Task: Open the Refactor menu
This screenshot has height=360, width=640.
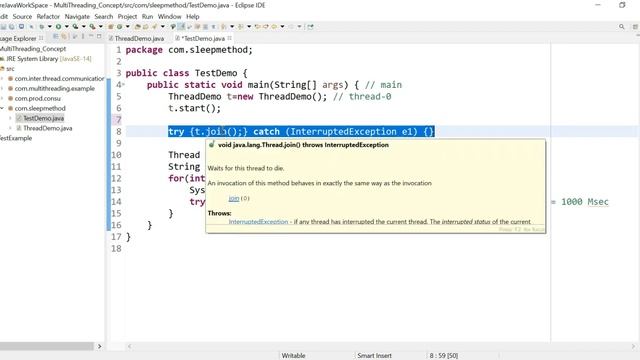Action: (x=48, y=17)
